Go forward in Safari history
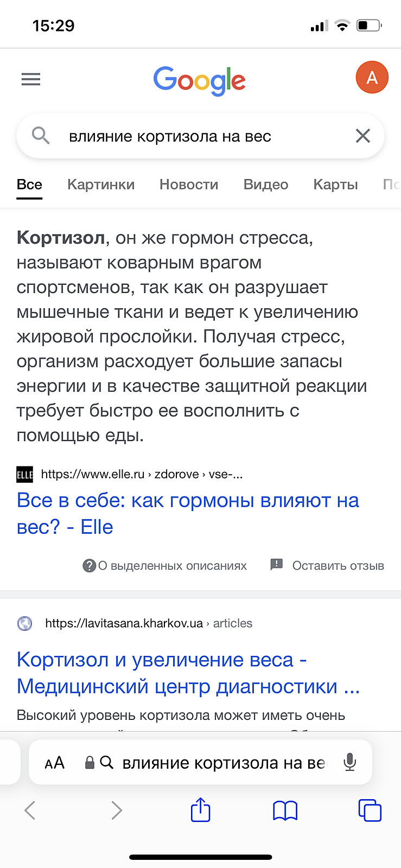401x868 pixels. [116, 810]
